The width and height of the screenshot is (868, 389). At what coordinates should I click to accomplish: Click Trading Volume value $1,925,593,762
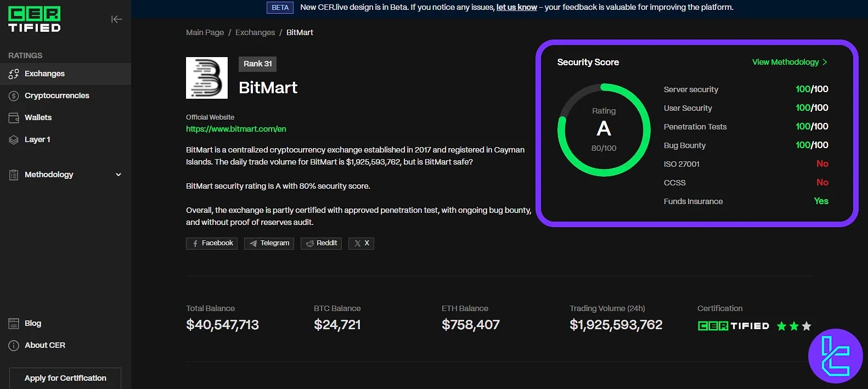coord(616,325)
